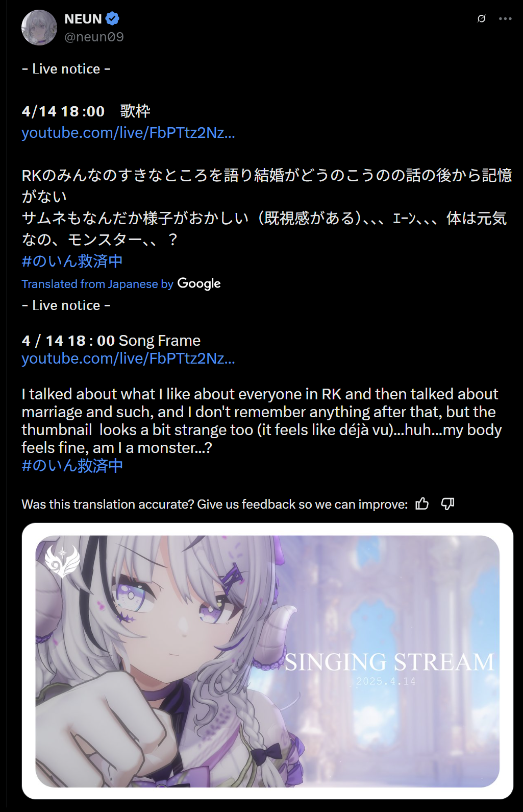This screenshot has width=523, height=812.
Task: Open the singing stream thumbnail image
Action: pyautogui.click(x=267, y=661)
